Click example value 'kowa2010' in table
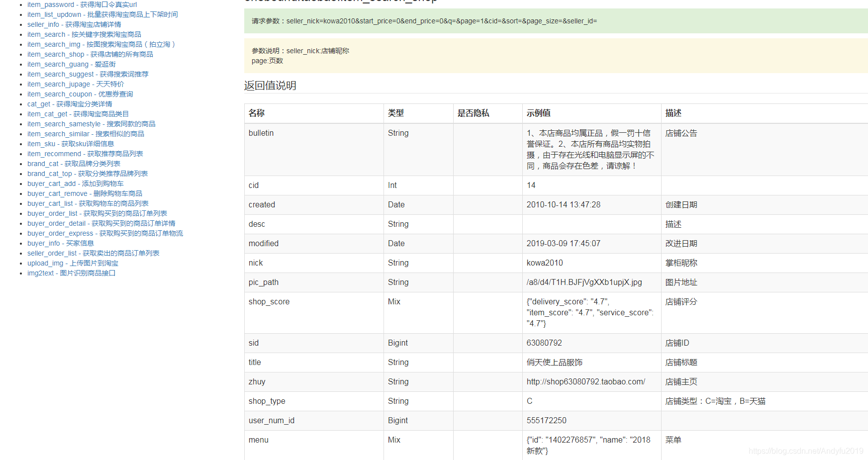Image resolution: width=868 pixels, height=460 pixels. coord(545,263)
